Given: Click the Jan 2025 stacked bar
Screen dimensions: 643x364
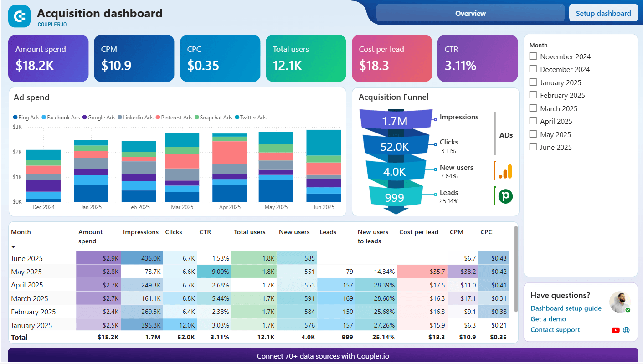Looking at the screenshot, I should coord(91,171).
